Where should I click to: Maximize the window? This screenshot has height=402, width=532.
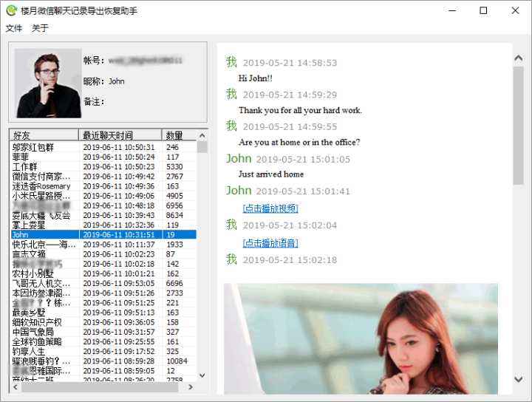click(483, 10)
